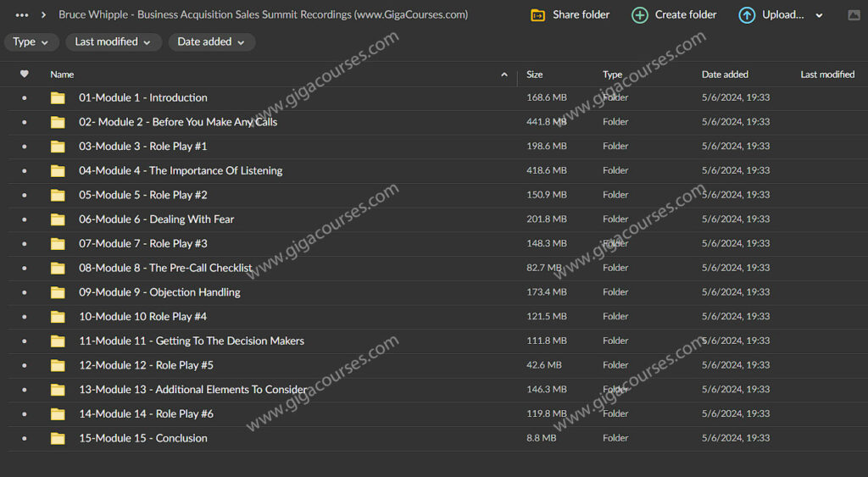
Task: Open 04-Module 4 The Importance Of Listening
Action: tap(181, 170)
